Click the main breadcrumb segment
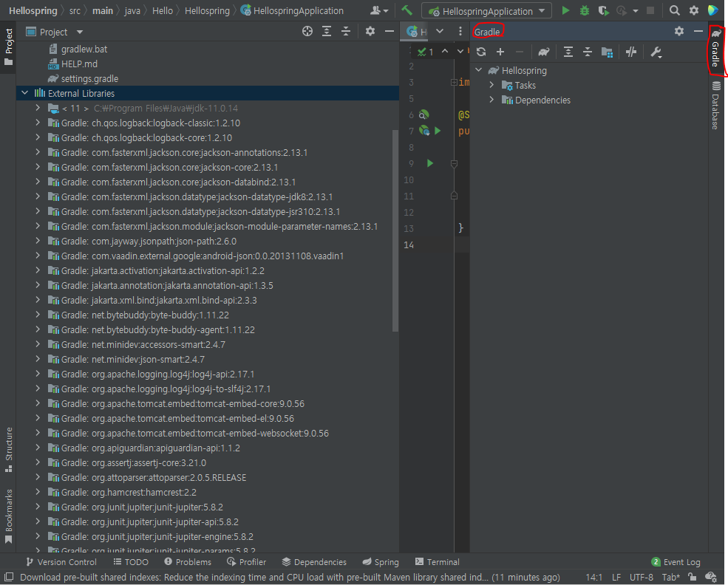The width and height of the screenshot is (728, 585). (103, 10)
